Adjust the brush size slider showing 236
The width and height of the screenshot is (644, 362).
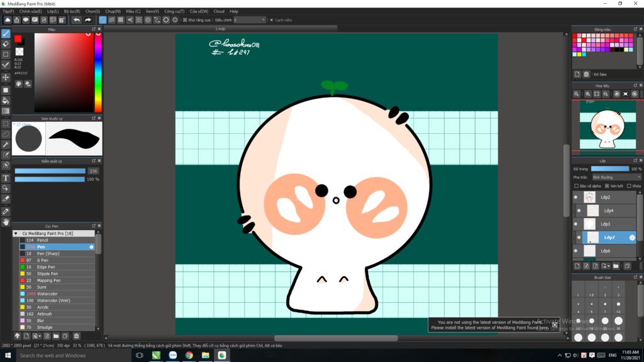tap(50, 171)
